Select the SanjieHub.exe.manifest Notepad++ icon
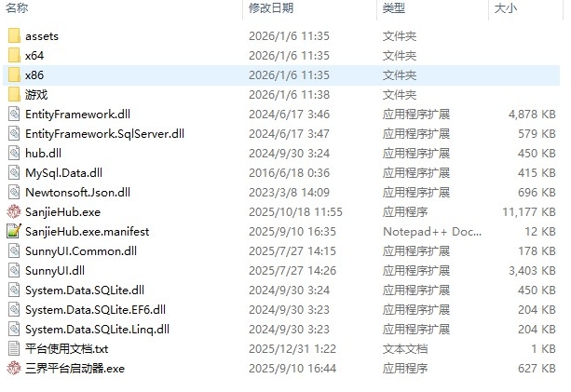Image resolution: width=571 pixels, height=392 pixels. (x=14, y=232)
